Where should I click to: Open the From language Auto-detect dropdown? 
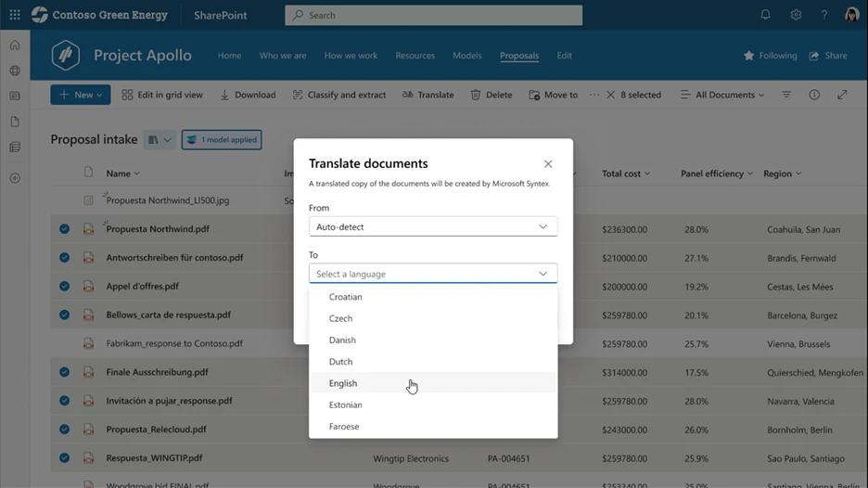(x=433, y=226)
